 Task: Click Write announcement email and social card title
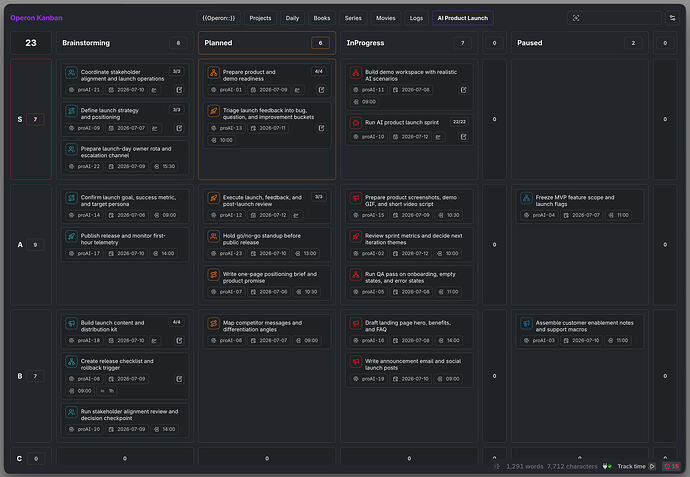[x=413, y=364]
